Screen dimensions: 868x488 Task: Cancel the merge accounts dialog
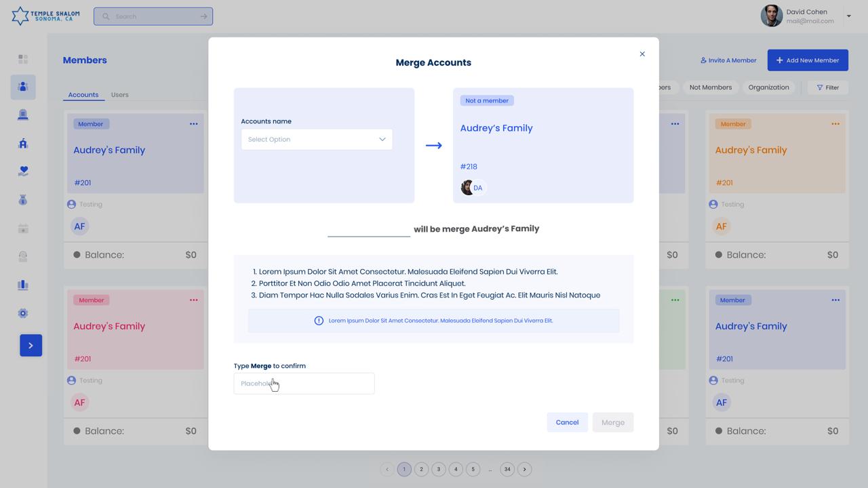(x=567, y=422)
